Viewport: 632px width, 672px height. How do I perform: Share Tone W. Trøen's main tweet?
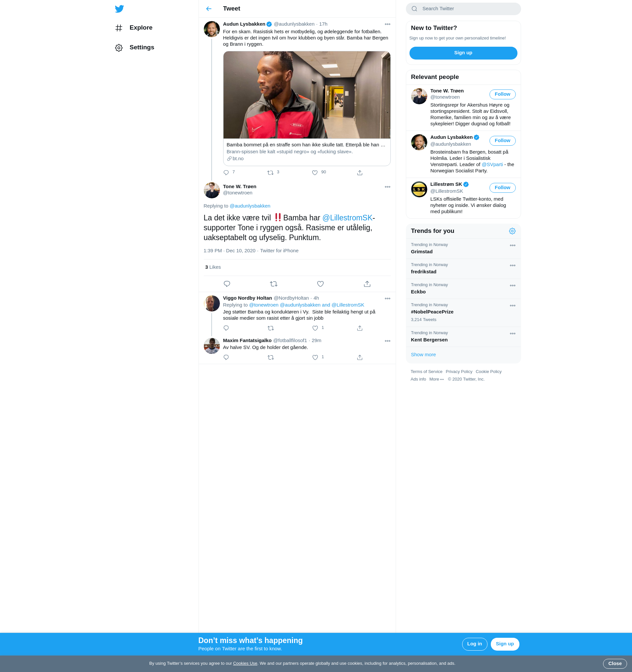tap(367, 284)
